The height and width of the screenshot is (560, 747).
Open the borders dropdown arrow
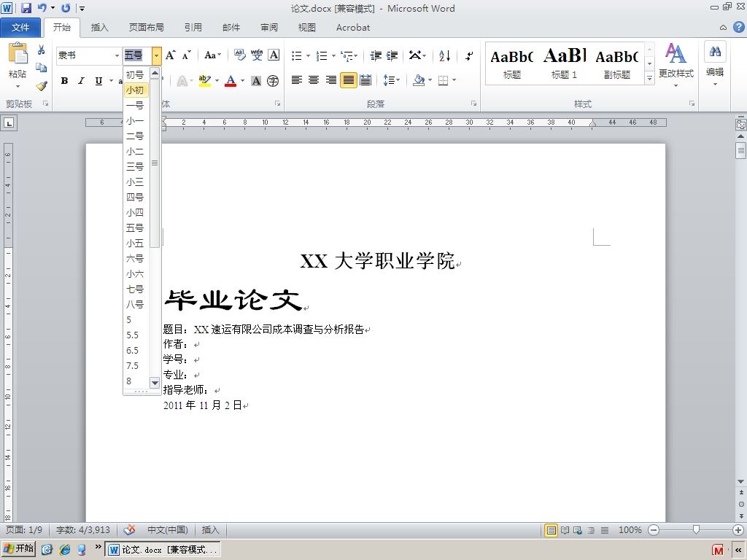(454, 80)
